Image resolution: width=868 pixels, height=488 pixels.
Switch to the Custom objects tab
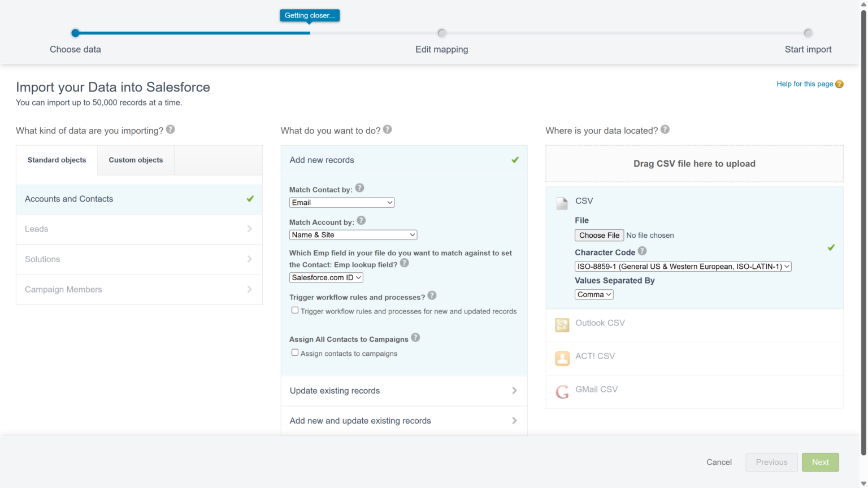click(135, 160)
